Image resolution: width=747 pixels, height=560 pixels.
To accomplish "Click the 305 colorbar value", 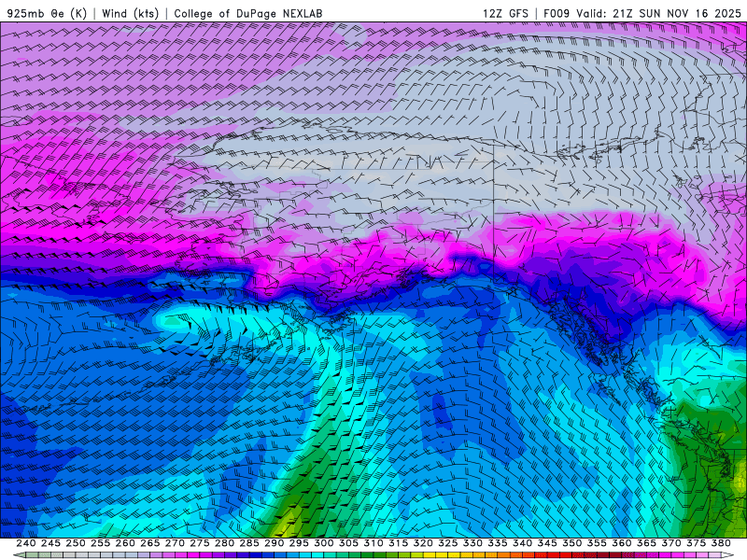I will pyautogui.click(x=348, y=543).
